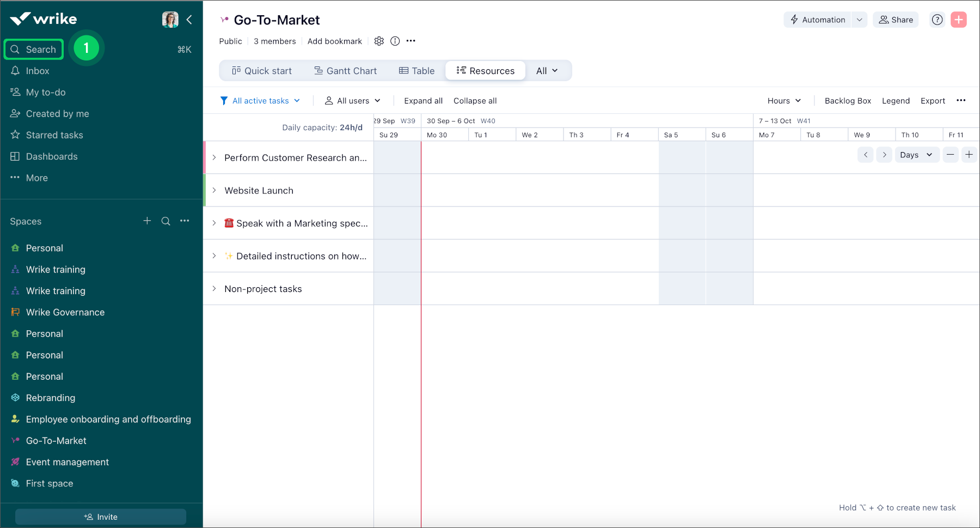Screen dimensions: 980x528
Task: Click the Invite button
Action: pos(101,517)
